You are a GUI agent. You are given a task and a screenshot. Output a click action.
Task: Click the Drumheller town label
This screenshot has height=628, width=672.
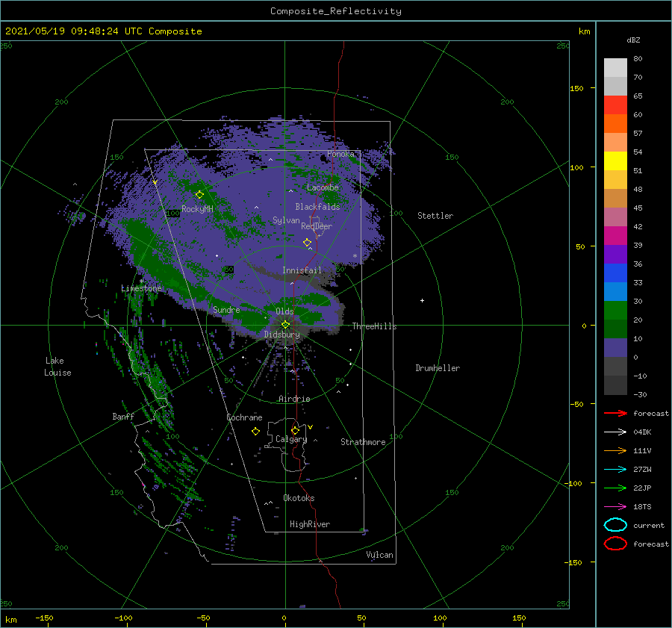point(438,368)
